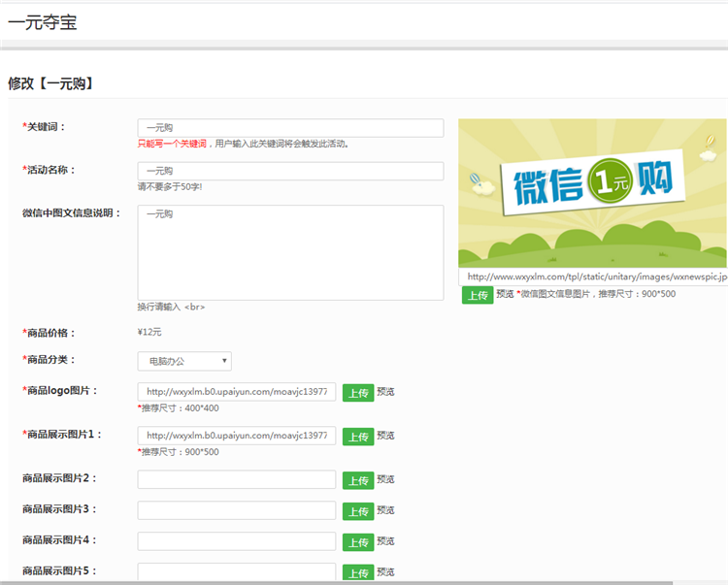Click the 请不要多于50字! hint

[x=170, y=186]
